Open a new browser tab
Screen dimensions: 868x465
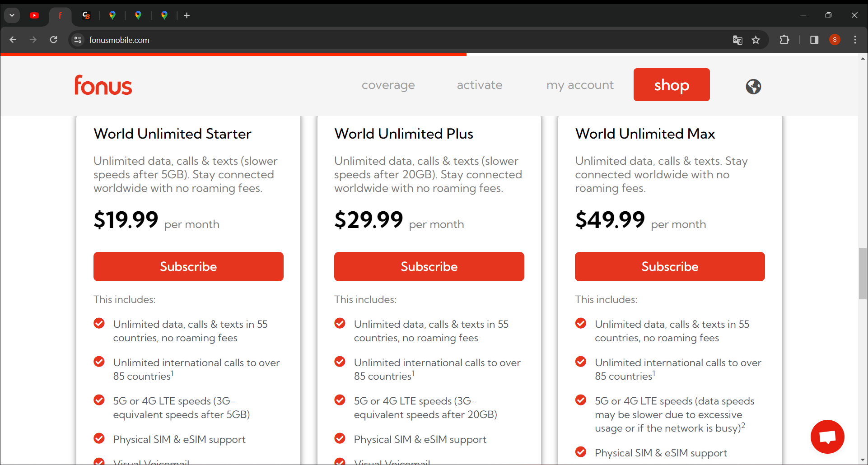tap(187, 15)
